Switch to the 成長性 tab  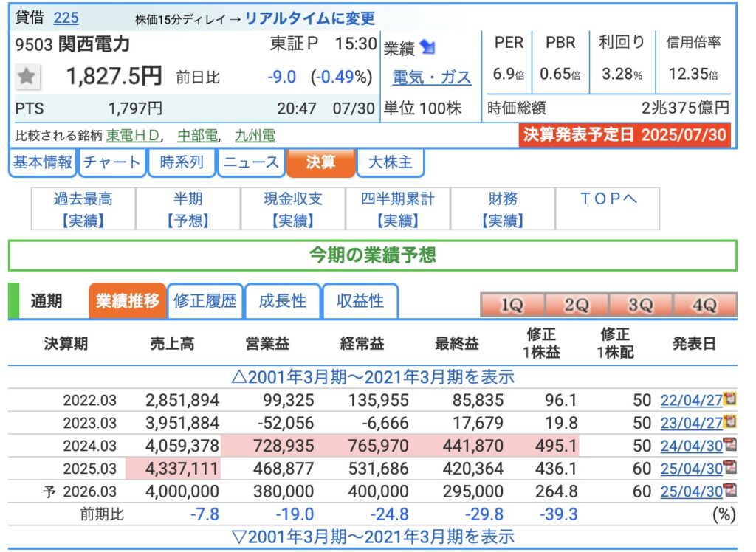(x=283, y=301)
